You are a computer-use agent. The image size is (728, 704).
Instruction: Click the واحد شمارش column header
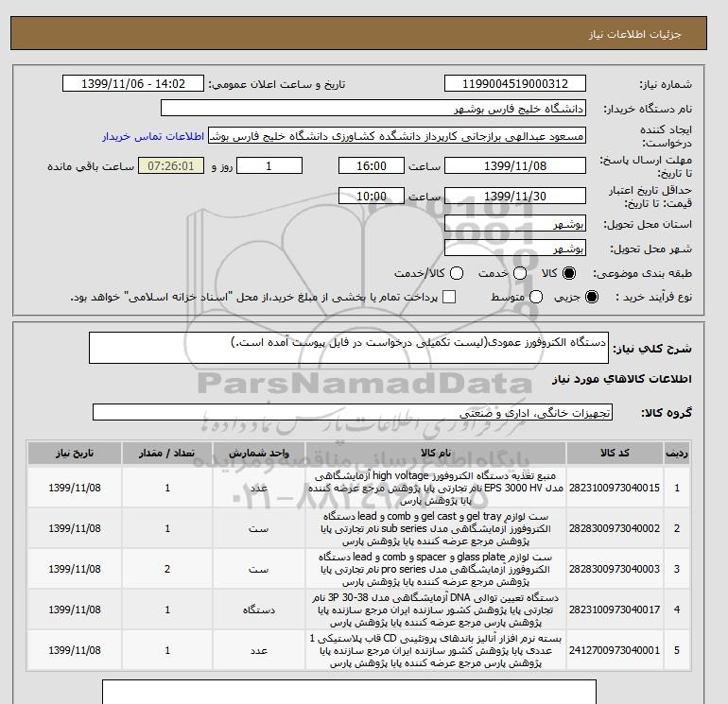tap(259, 453)
